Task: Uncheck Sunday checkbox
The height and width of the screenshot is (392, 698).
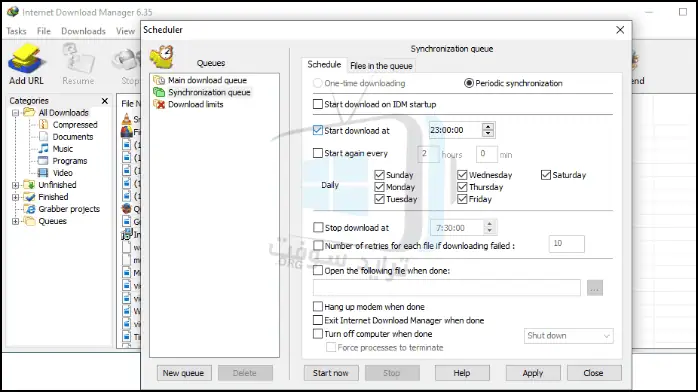Action: coord(379,175)
